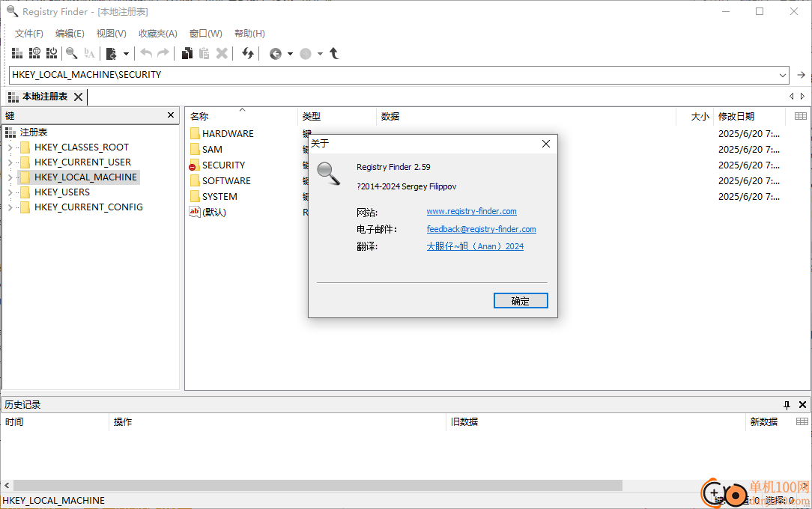Open the 编辑(E) menu
Screen dimensions: 812x509
70,34
